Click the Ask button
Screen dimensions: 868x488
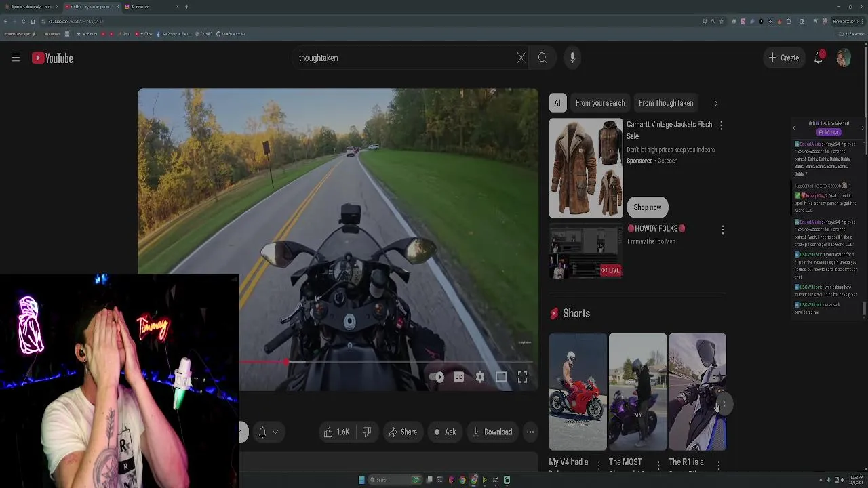(444, 432)
